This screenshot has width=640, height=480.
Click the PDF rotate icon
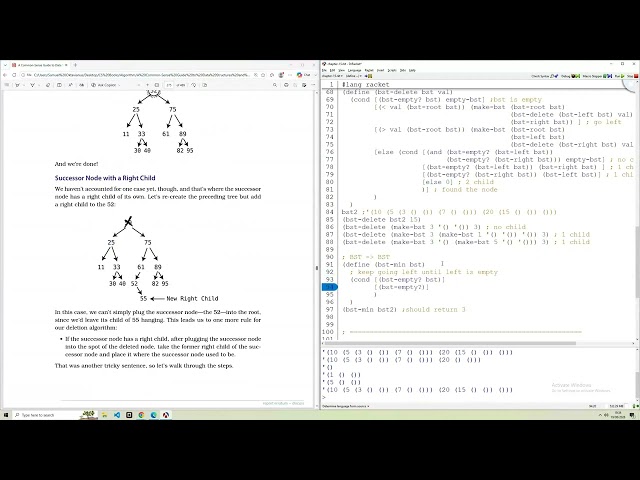pos(193,85)
